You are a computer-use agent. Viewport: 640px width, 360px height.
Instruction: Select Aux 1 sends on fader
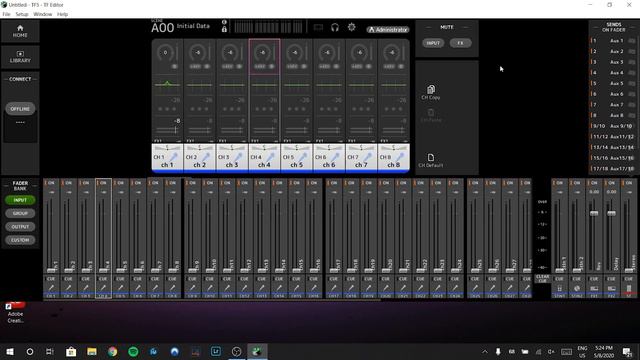click(x=613, y=41)
